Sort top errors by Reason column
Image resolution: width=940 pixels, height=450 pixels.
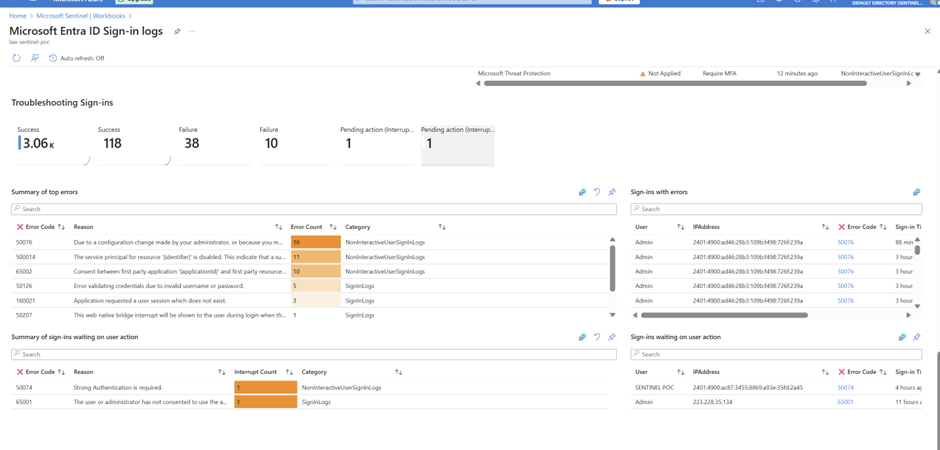pos(278,227)
